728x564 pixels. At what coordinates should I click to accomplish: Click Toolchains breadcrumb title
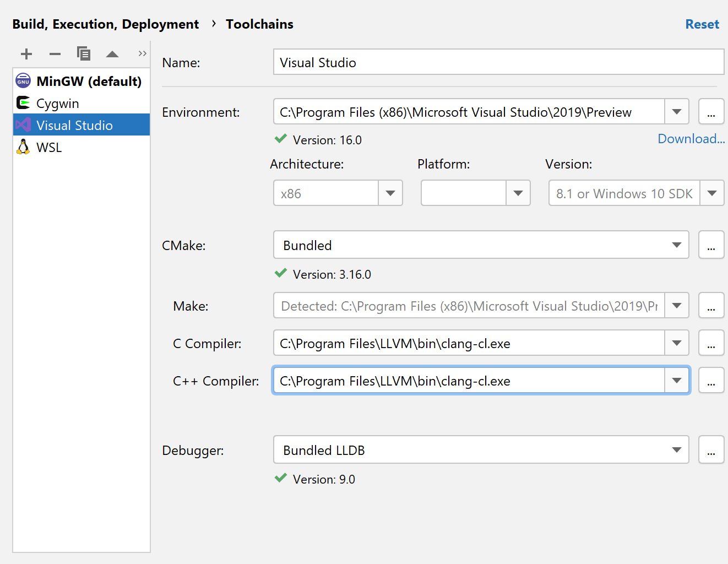click(259, 24)
